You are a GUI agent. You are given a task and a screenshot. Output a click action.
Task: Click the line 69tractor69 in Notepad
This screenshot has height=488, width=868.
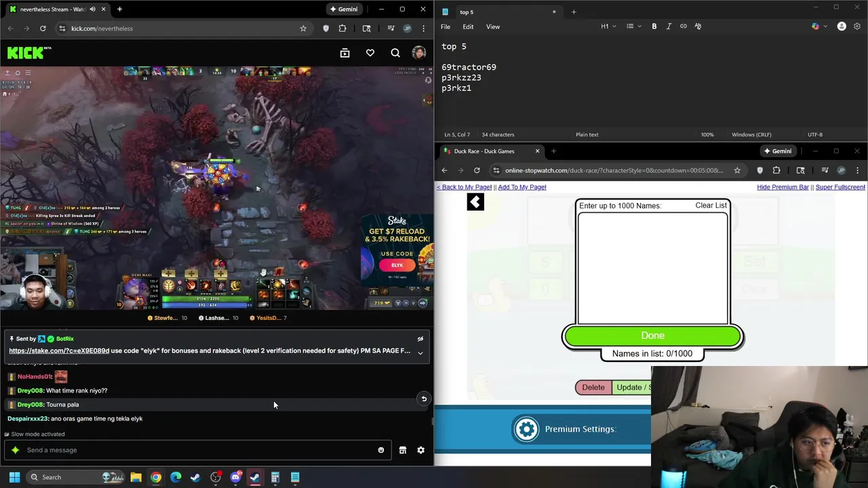click(x=469, y=67)
